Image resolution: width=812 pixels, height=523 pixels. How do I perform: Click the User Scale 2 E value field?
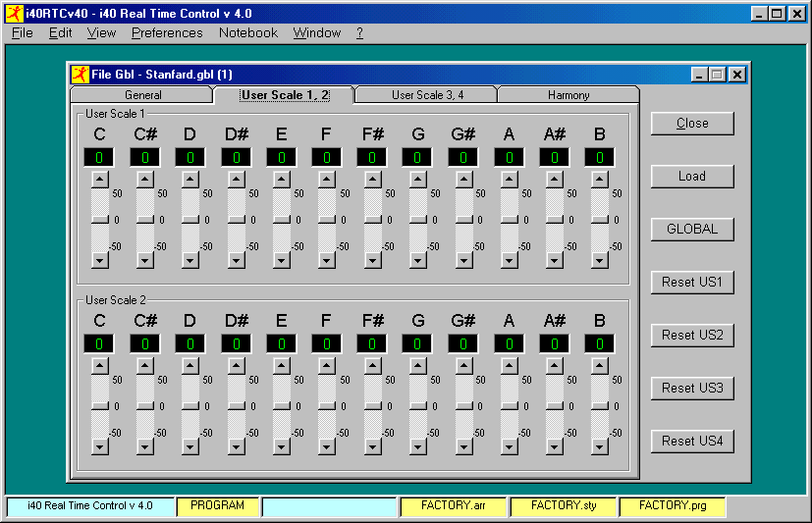coord(281,344)
